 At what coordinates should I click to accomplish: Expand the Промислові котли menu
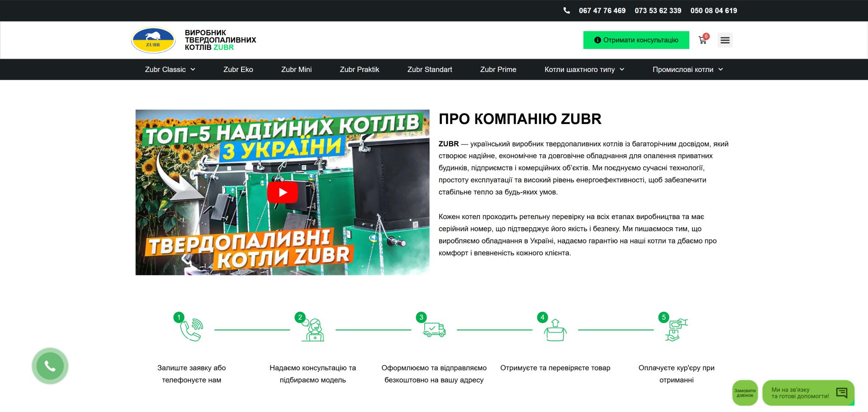point(687,69)
